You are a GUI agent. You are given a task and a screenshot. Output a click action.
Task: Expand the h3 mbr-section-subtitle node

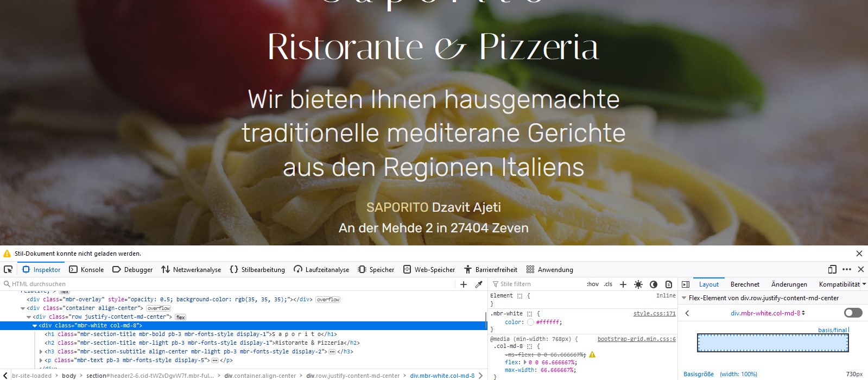[x=41, y=352]
